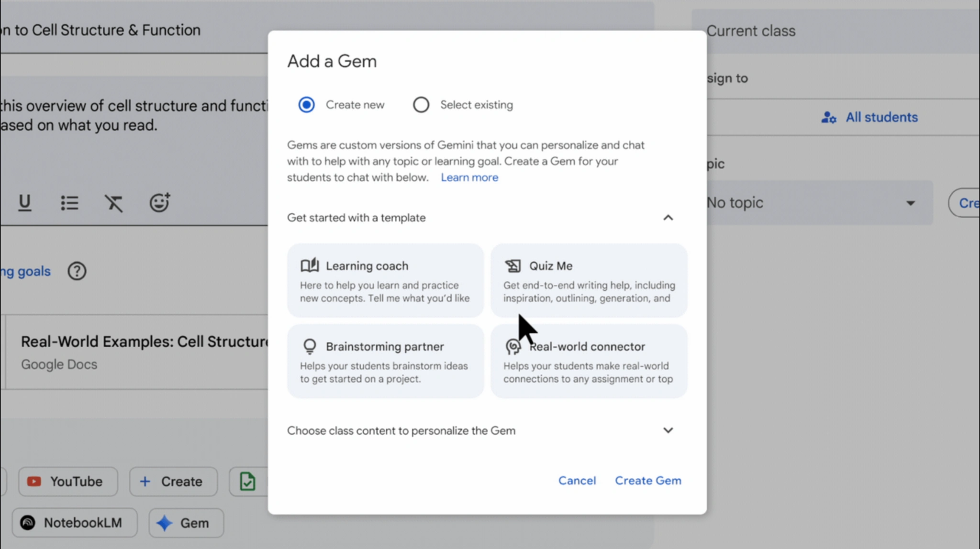The height and width of the screenshot is (549, 980).
Task: Click the YouTube attachment button
Action: tap(68, 481)
